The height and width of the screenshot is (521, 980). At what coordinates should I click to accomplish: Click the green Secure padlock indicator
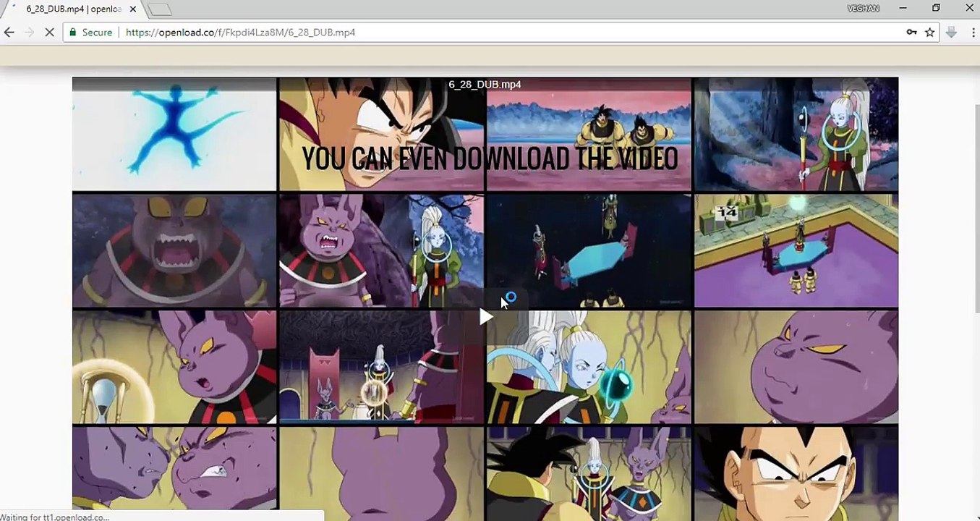click(x=90, y=33)
